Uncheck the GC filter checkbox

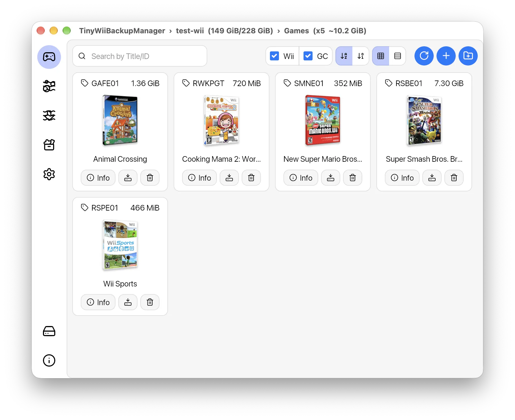(x=308, y=56)
